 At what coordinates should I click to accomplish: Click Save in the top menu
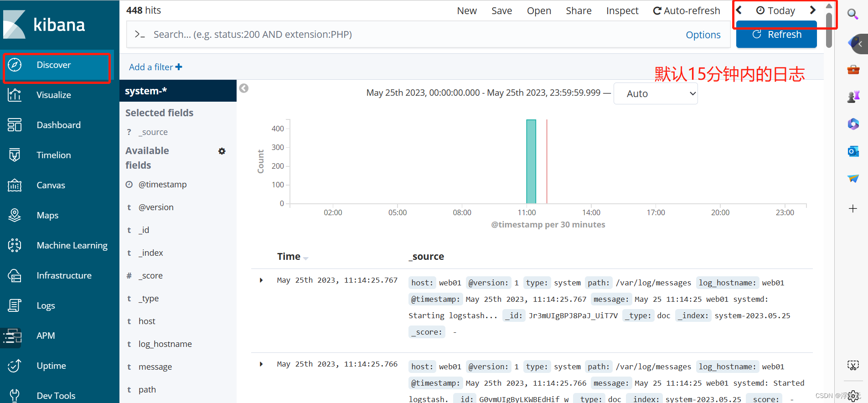501,10
